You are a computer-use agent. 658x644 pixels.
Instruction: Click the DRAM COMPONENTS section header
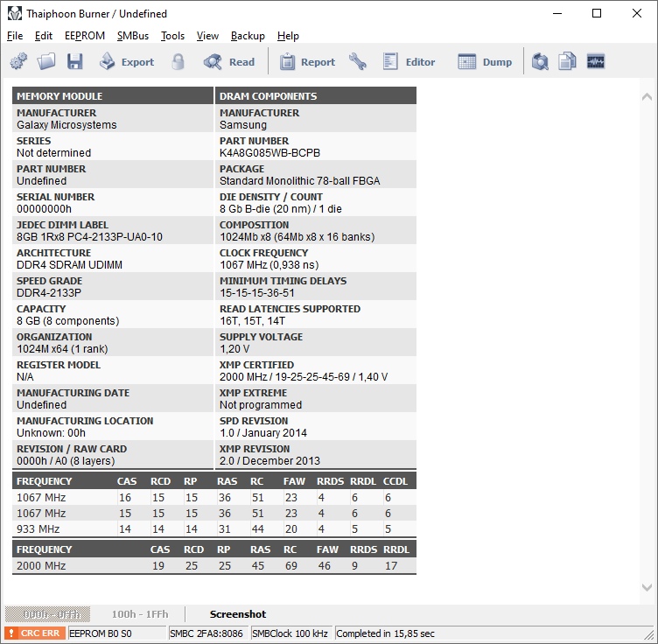(x=316, y=95)
